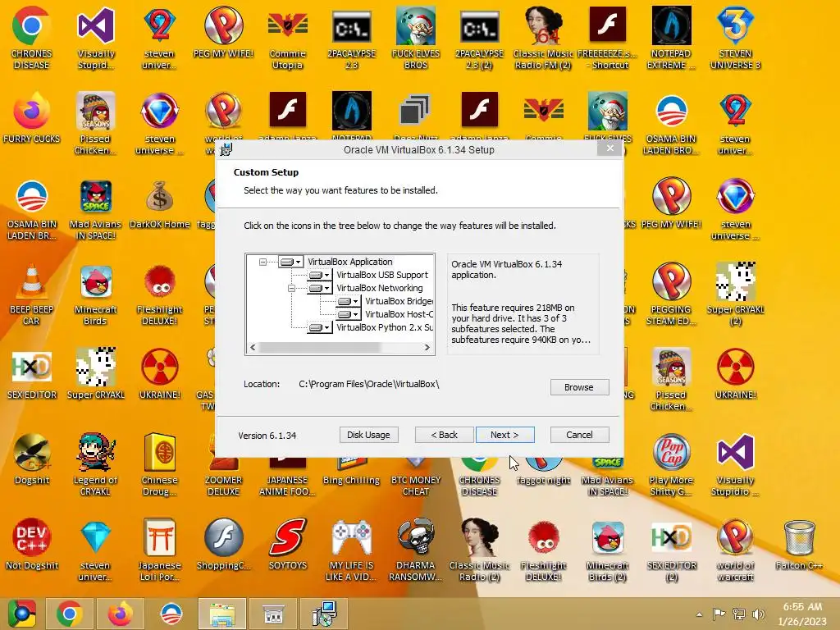The image size is (840, 630).
Task: Select the Falcon C++ recycle bin icon
Action: coord(799,545)
